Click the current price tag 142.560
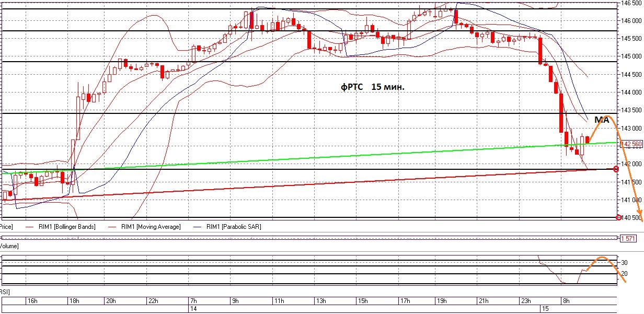Image resolution: width=644 pixels, height=314 pixels. tap(631, 144)
